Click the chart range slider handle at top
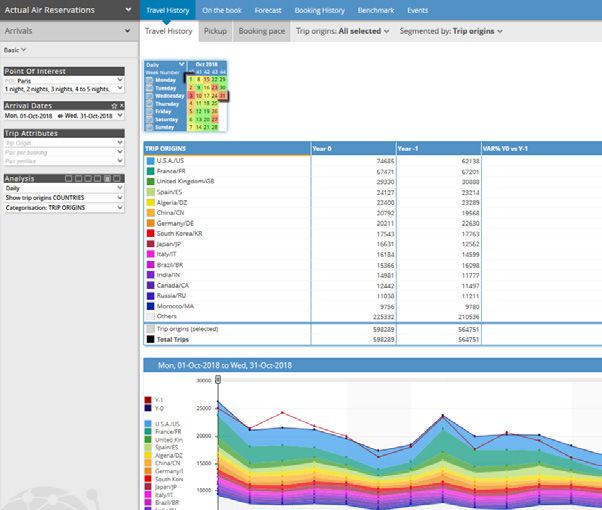The image size is (602, 510). coord(218,380)
